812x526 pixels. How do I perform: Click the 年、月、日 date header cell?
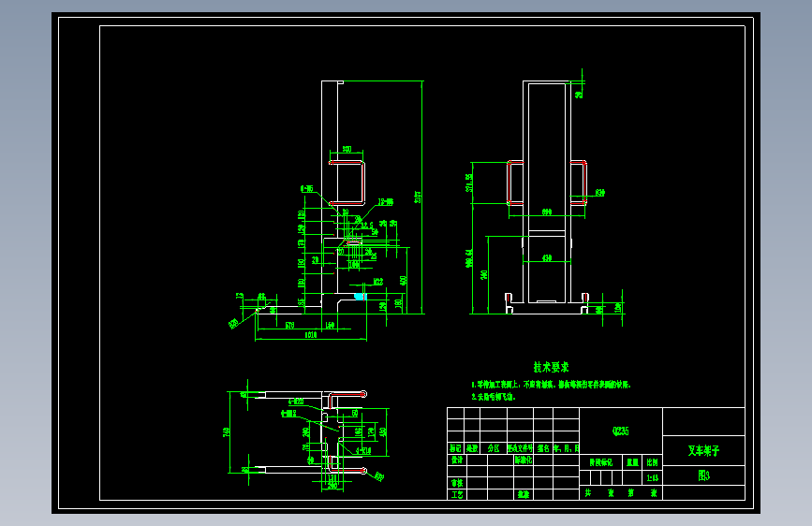tap(566, 448)
